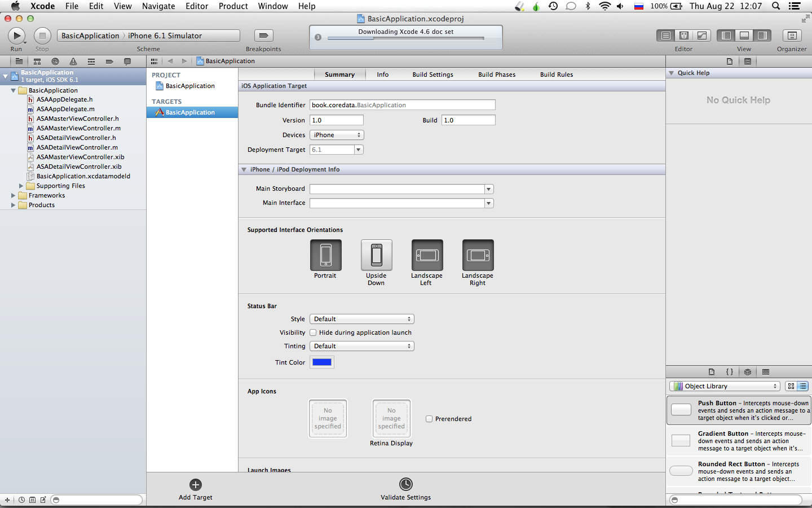
Task: Switch to the Build Settings tab
Action: (433, 75)
